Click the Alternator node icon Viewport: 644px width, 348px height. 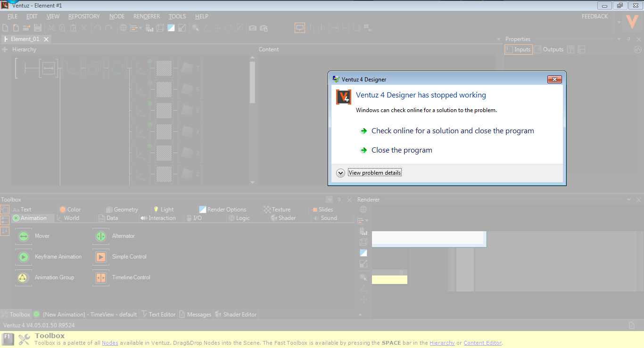tap(101, 236)
